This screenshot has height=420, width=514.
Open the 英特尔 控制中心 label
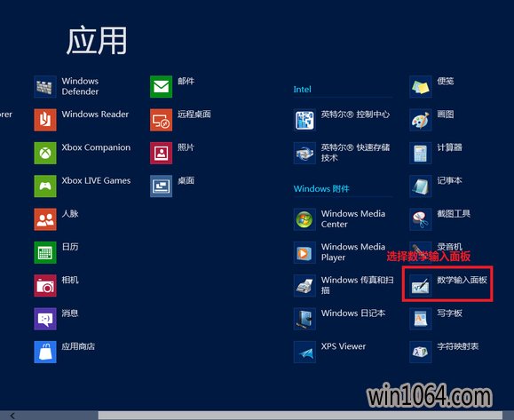click(355, 114)
